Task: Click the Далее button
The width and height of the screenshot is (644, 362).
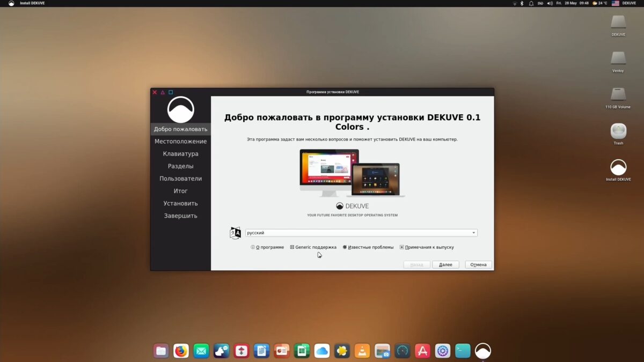Action: coord(445,264)
